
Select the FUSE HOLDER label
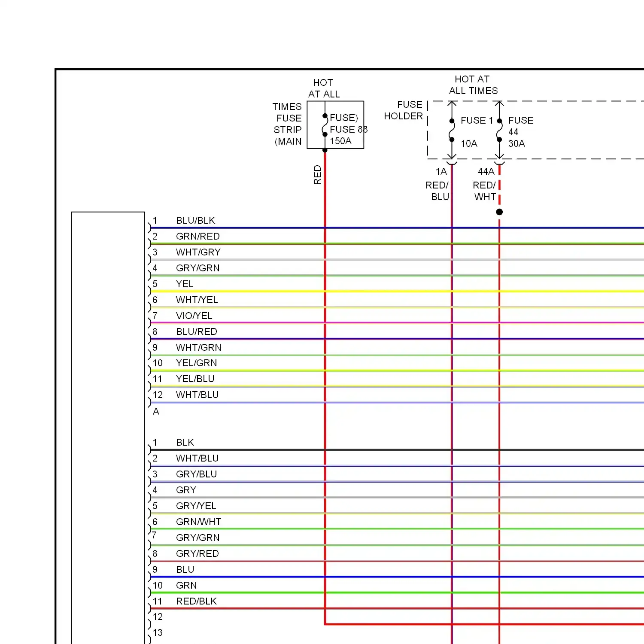coord(404,110)
